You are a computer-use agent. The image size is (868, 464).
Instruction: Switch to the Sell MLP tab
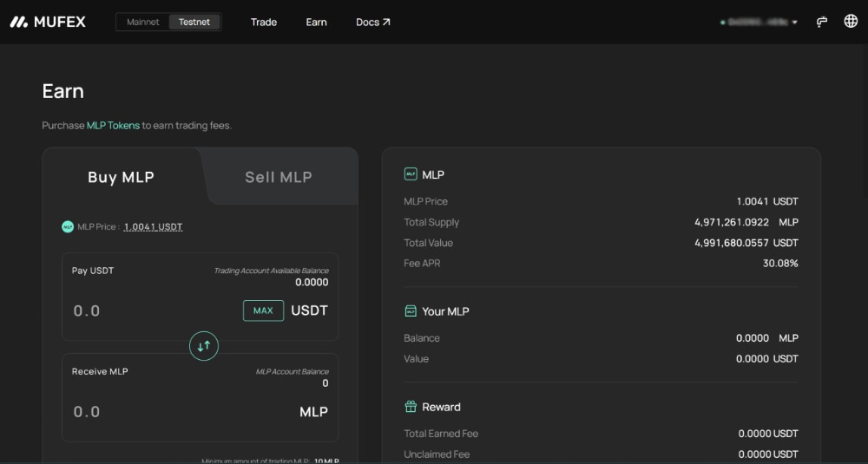coord(279,177)
